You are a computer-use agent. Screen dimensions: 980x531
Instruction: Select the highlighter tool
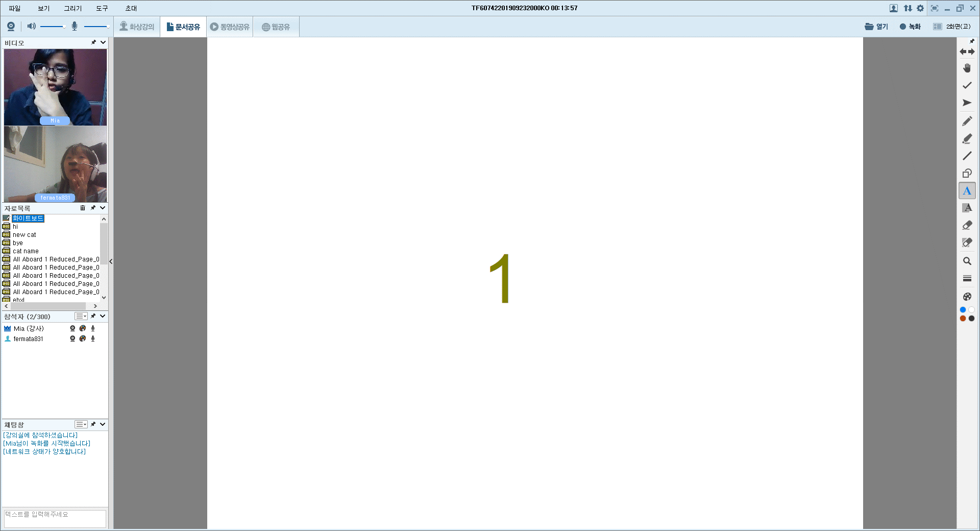(967, 138)
